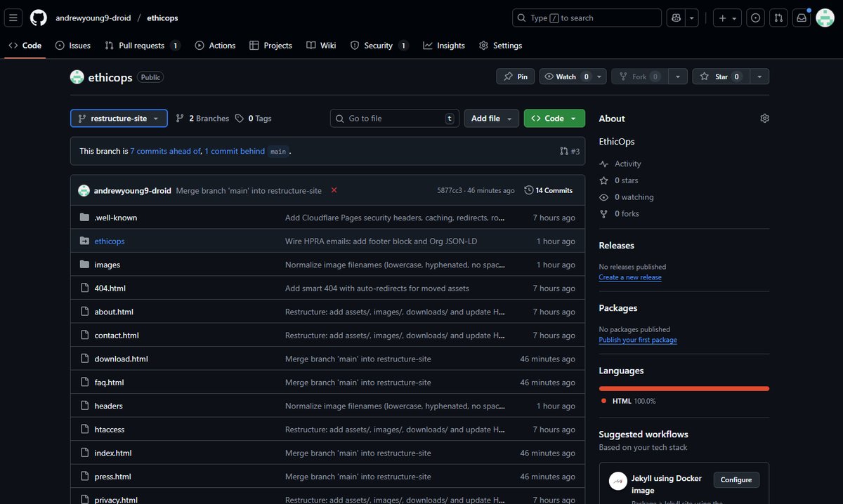The width and height of the screenshot is (843, 504).
Task: Toggle Pin for this repository
Action: 516,77
